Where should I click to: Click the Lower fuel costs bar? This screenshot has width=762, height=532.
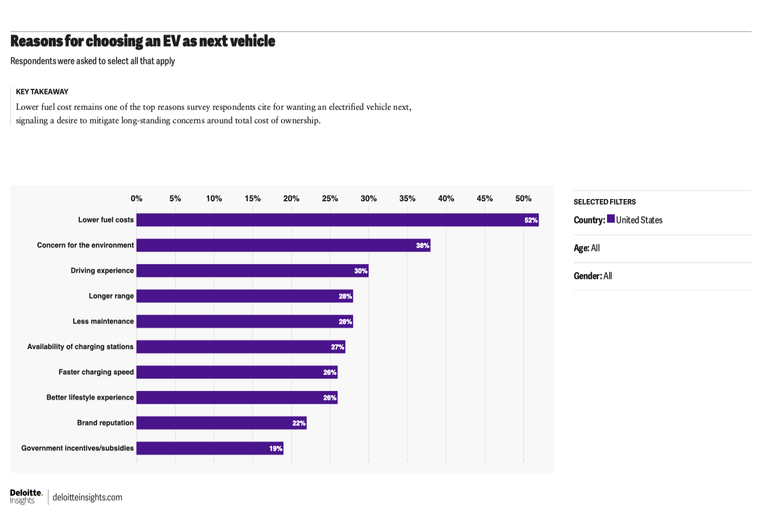[337, 220]
